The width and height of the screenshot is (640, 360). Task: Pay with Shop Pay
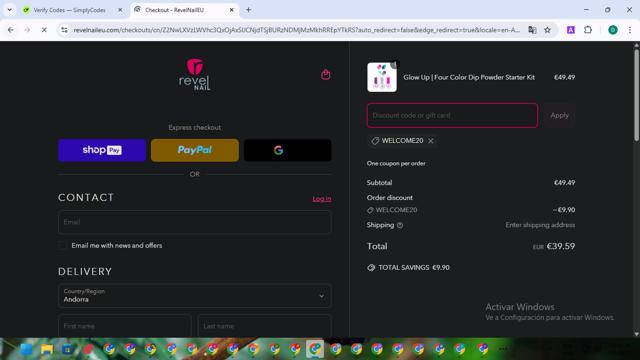pyautogui.click(x=102, y=150)
